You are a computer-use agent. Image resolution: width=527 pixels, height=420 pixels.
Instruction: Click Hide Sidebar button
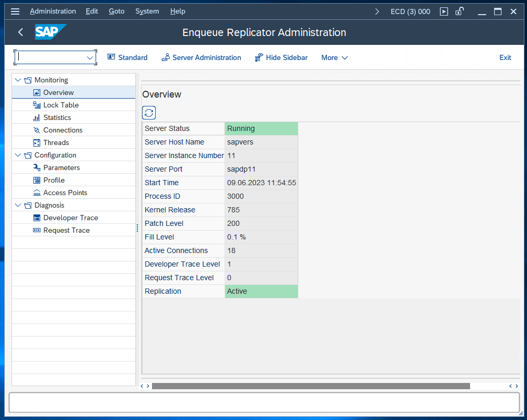[x=281, y=58]
